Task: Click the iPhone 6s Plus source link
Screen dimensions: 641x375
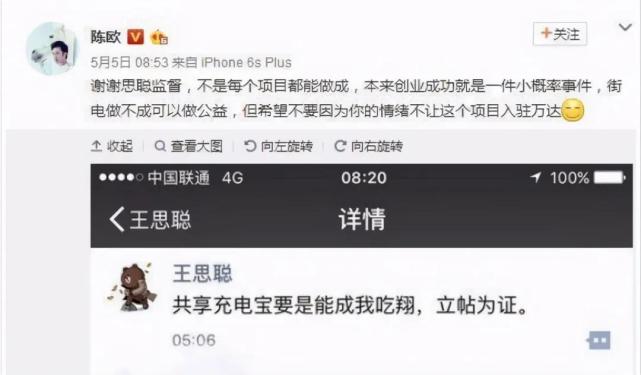Action: tap(247, 63)
